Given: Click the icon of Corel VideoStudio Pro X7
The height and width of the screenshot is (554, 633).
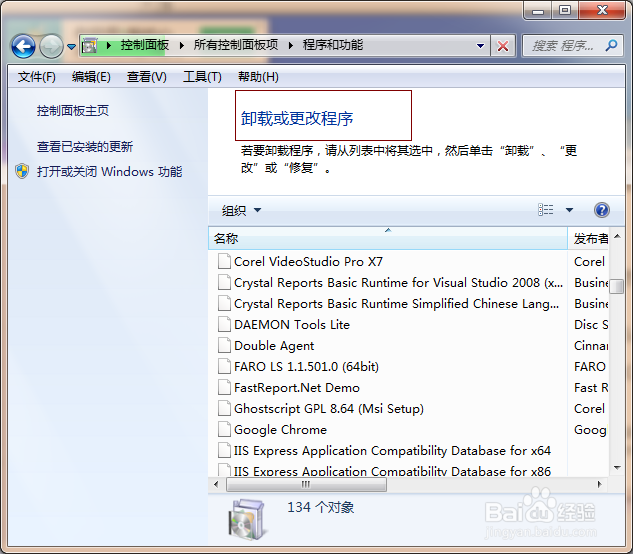Looking at the screenshot, I should 224,261.
